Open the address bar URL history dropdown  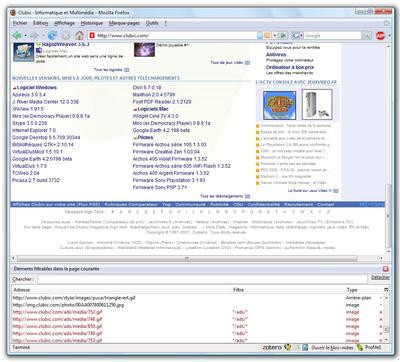[x=275, y=35]
